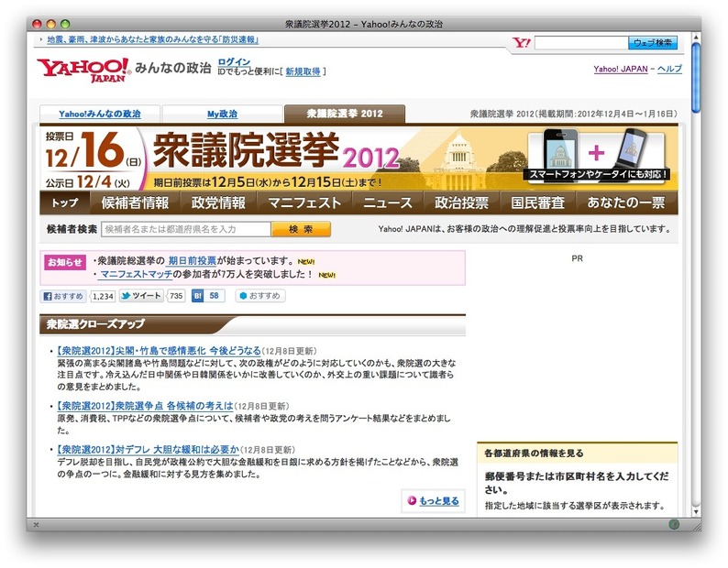The height and width of the screenshot is (568, 728).
Task: Focus the 候補者検索 input field
Action: pos(186,229)
